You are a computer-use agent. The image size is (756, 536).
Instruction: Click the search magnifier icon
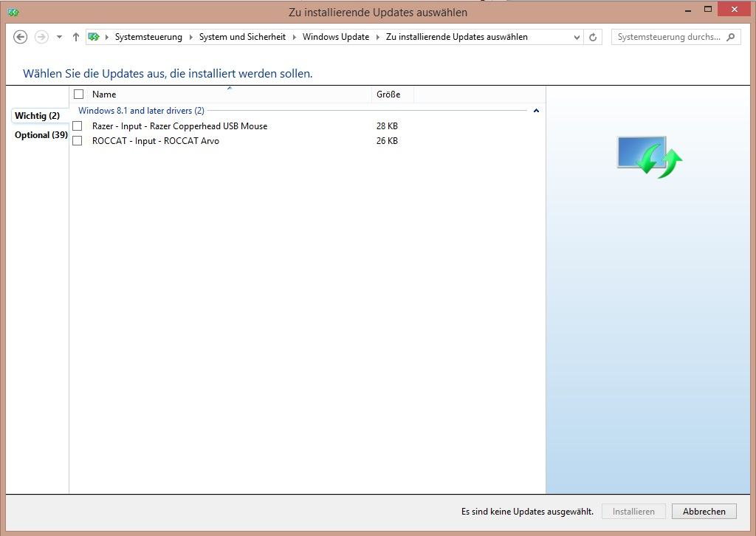point(731,37)
